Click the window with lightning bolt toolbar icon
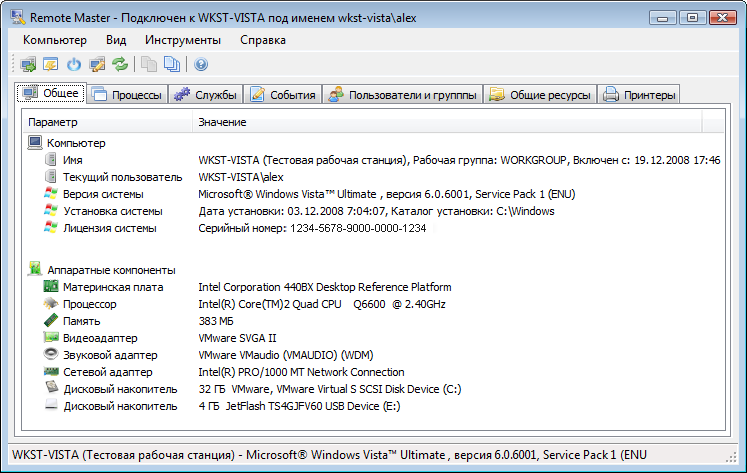 point(51,64)
